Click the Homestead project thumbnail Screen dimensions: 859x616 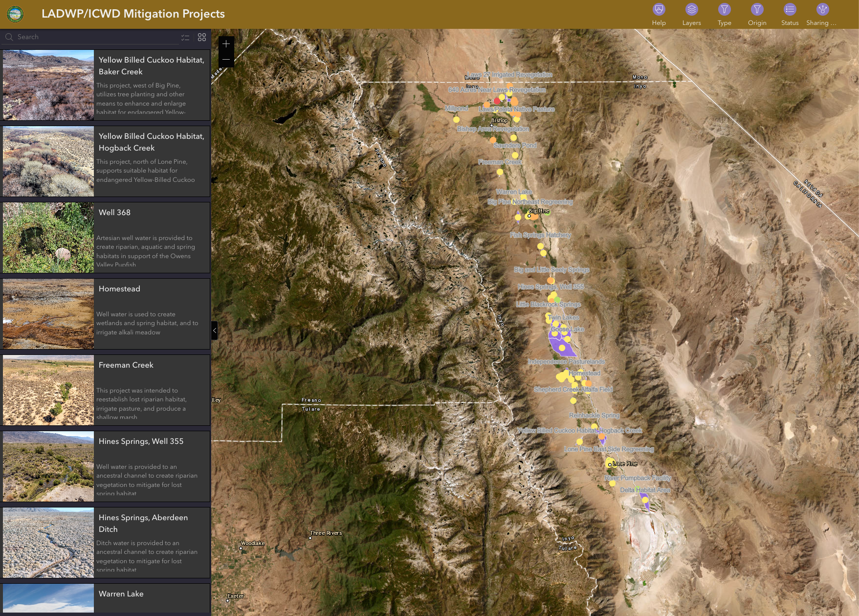(x=48, y=314)
